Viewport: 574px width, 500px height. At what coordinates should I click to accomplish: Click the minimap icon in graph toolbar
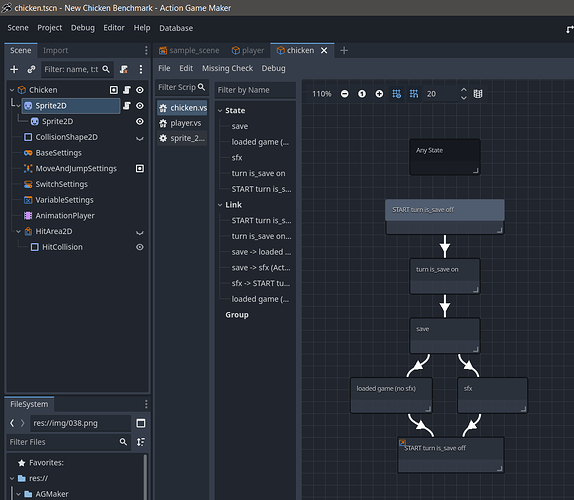(478, 94)
